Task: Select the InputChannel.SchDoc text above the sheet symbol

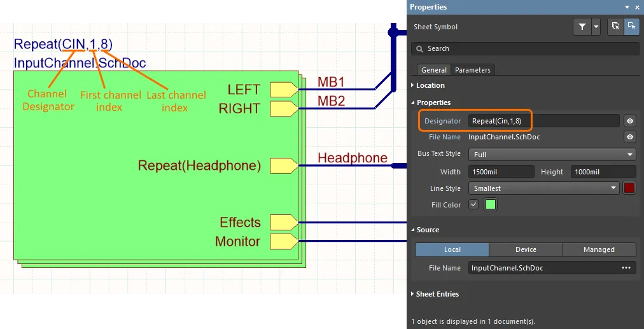Action: point(80,63)
